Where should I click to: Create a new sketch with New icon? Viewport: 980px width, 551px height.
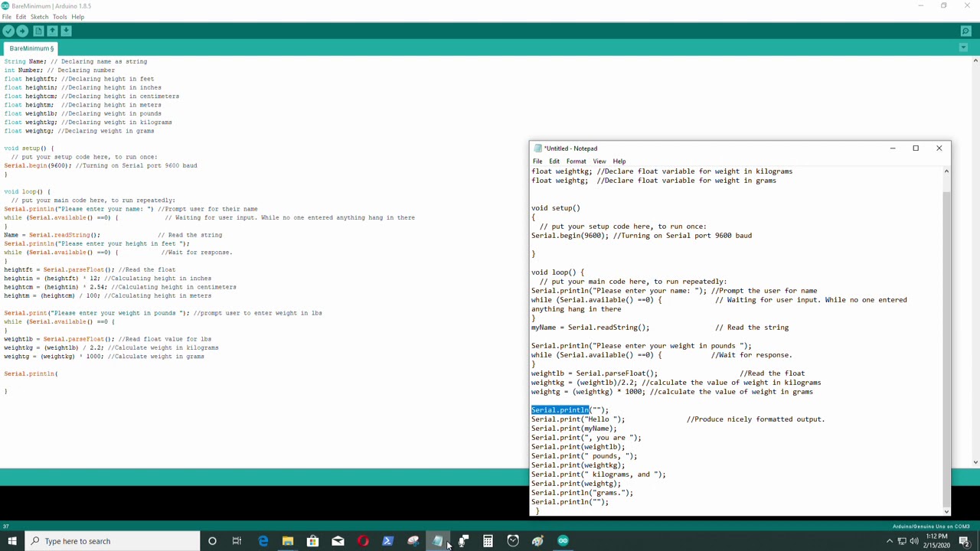(38, 31)
